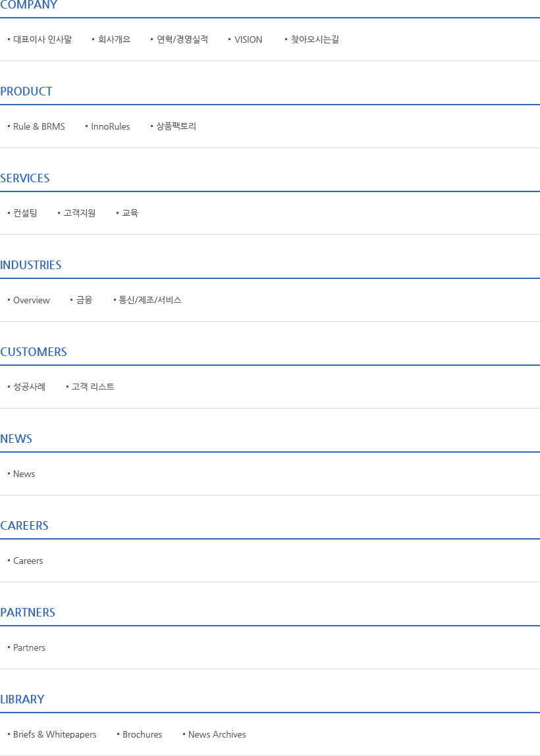View the 고객 리스트 link
The image size is (540, 756).
coord(93,387)
